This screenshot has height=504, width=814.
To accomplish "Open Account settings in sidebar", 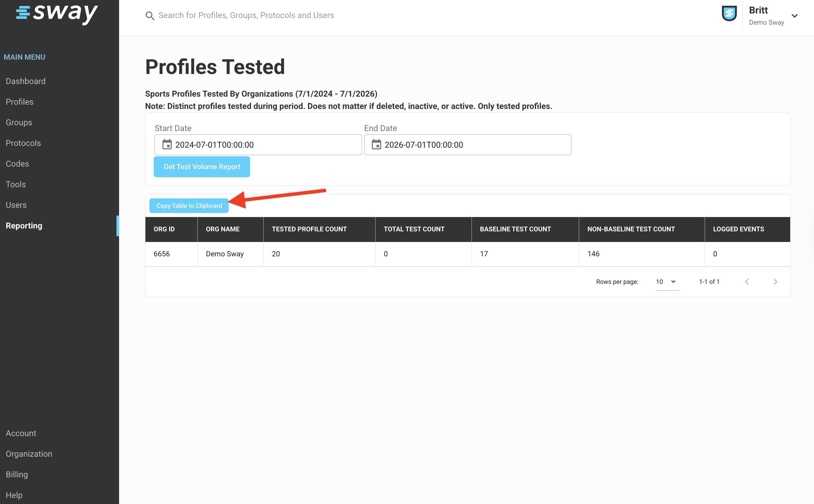I will coord(21,433).
